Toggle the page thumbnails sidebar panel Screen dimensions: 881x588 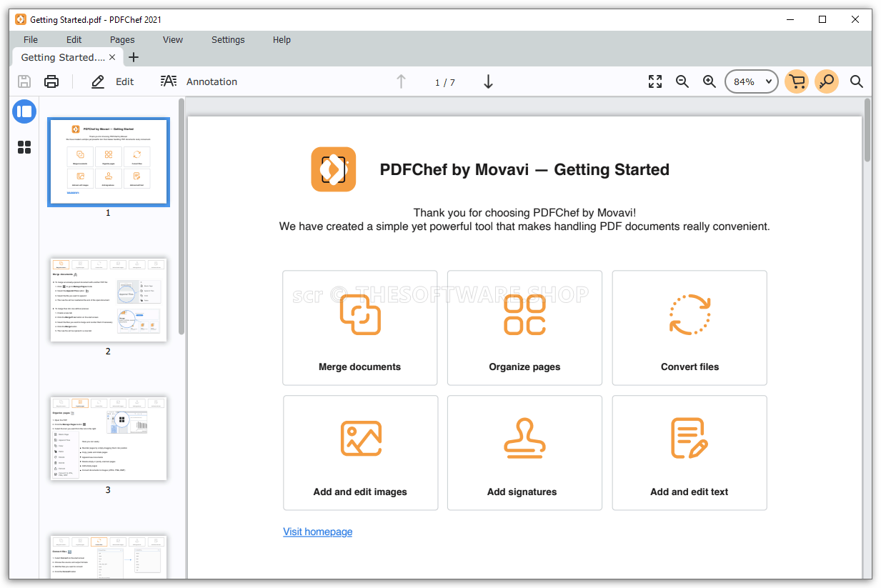pos(24,111)
